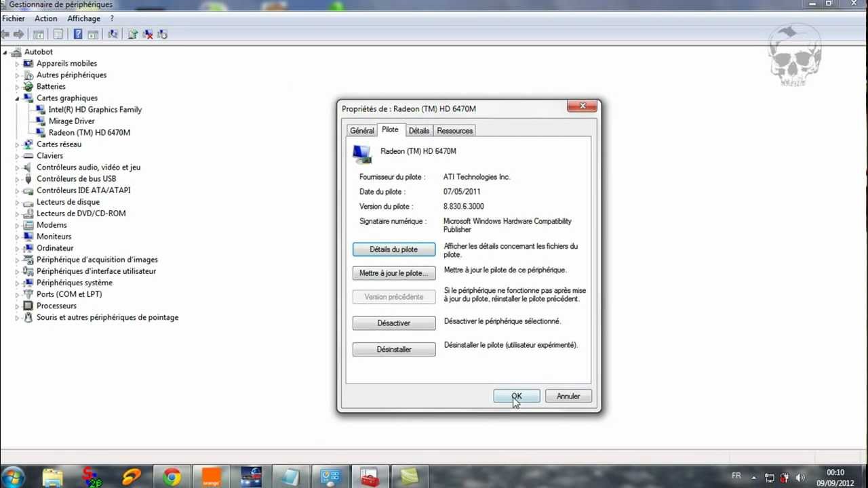
Task: Switch to the Général tab
Action: click(361, 131)
